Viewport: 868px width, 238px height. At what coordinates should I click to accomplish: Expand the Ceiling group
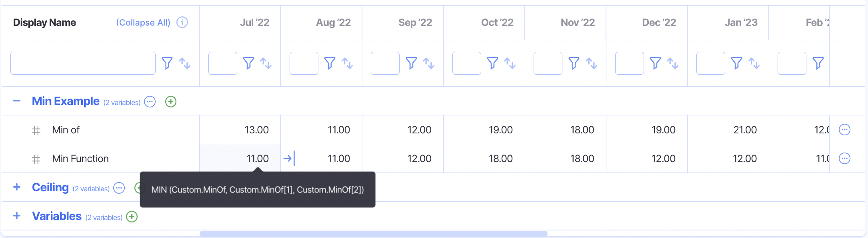[x=17, y=187]
